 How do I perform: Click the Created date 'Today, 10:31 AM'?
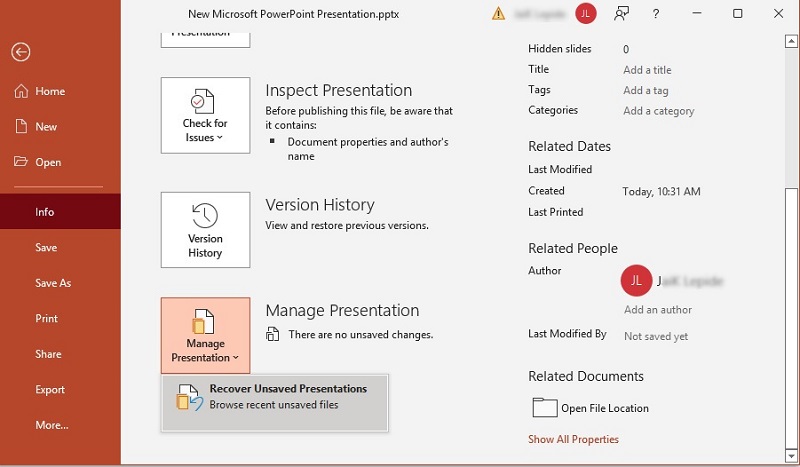click(661, 191)
